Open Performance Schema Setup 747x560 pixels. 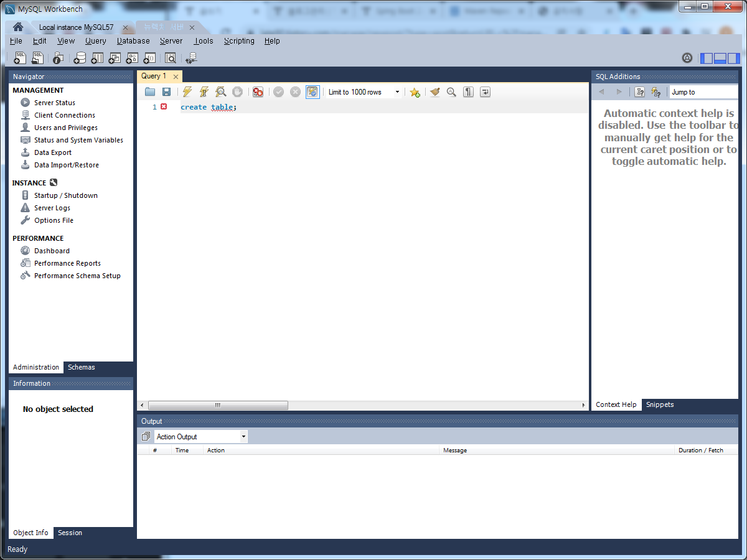coord(77,276)
